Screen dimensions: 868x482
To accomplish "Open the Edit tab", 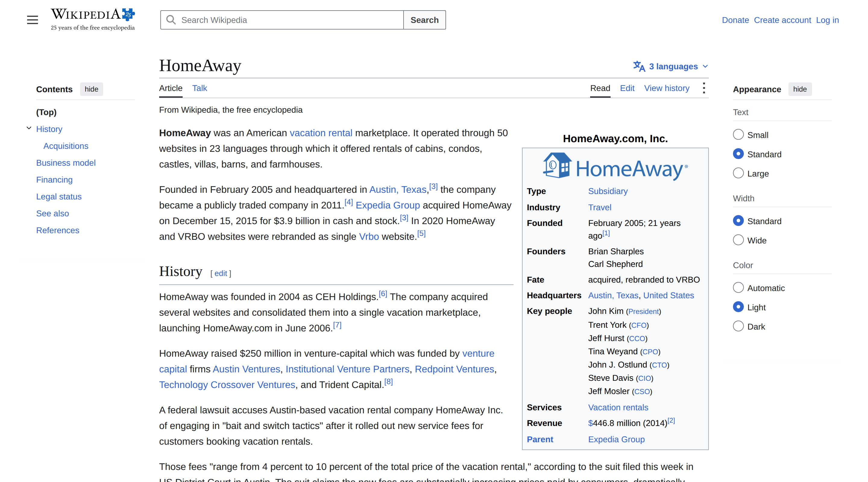I will 627,88.
